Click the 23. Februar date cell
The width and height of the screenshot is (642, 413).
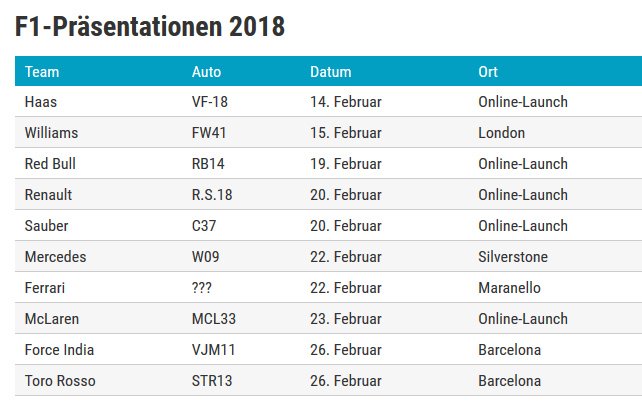(346, 319)
